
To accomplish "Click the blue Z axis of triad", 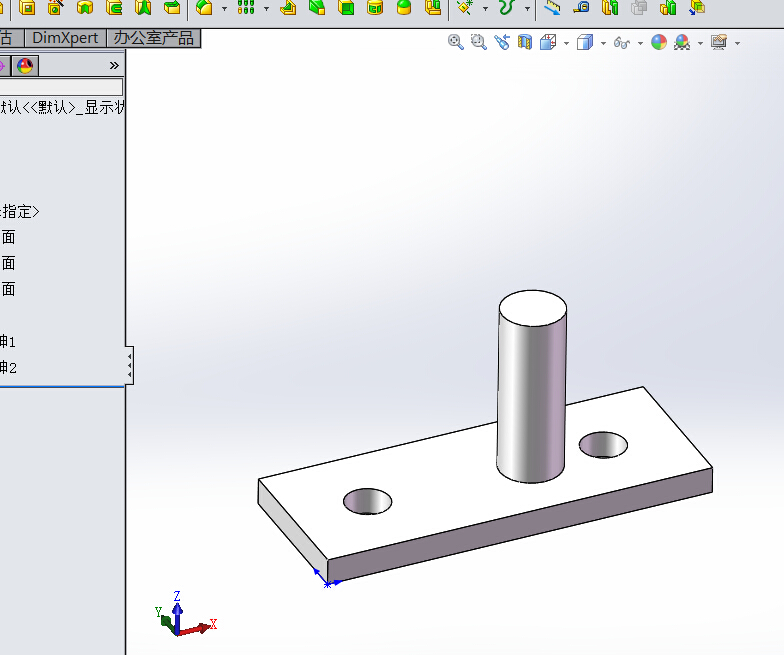I will click(x=177, y=611).
